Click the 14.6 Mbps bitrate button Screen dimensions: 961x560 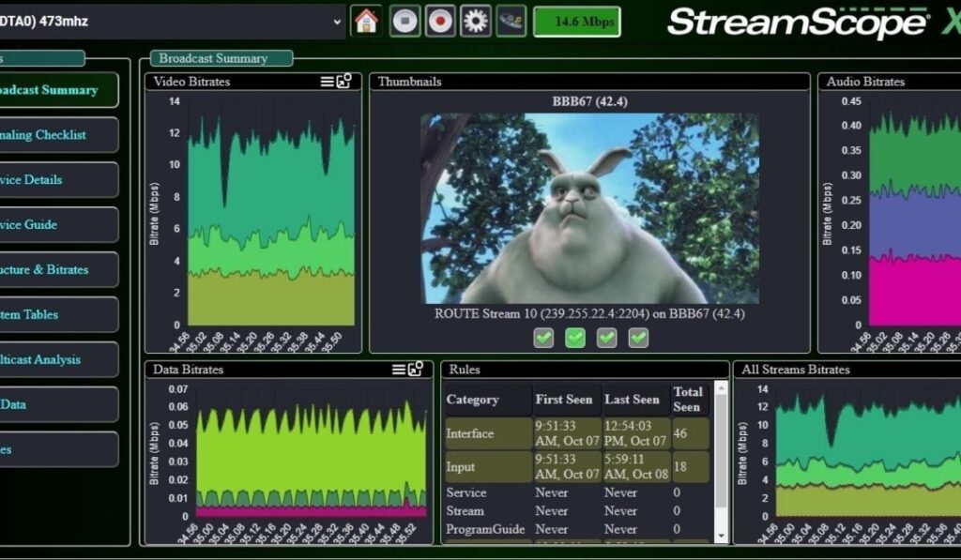point(576,21)
